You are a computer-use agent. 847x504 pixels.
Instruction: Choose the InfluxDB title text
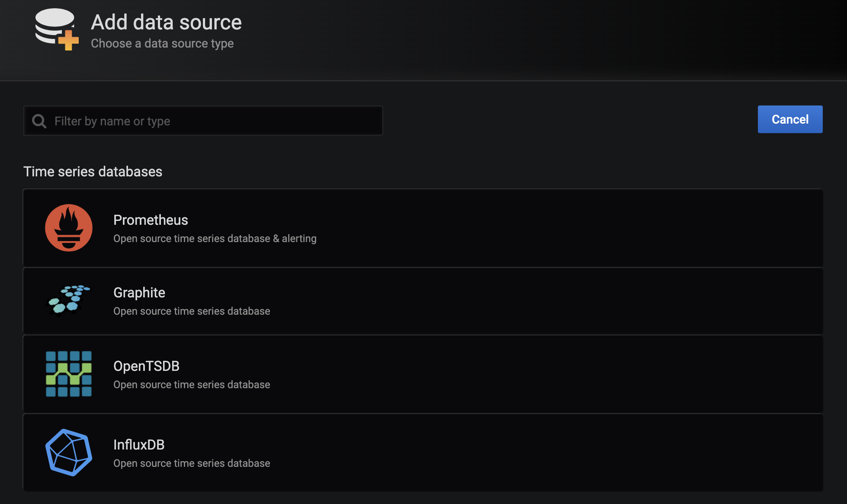click(139, 445)
